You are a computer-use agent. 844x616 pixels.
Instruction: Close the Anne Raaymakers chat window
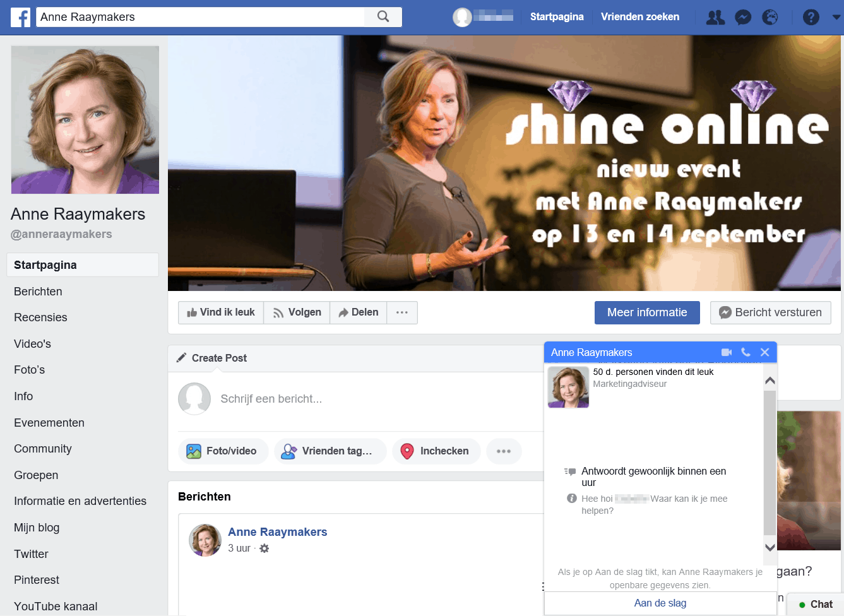tap(764, 352)
